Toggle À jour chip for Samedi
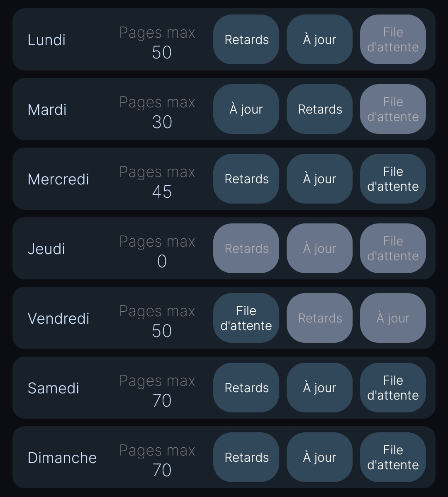The height and width of the screenshot is (497, 448). click(x=319, y=388)
